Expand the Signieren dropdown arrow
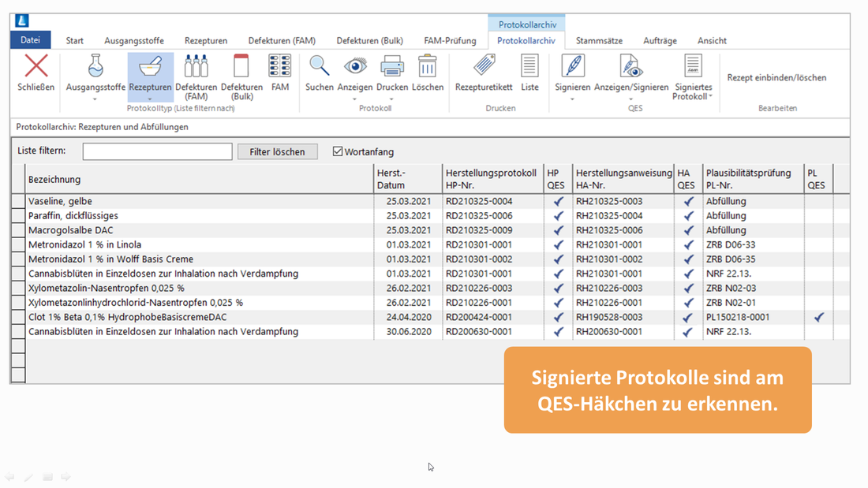The width and height of the screenshot is (868, 488). pyautogui.click(x=572, y=99)
